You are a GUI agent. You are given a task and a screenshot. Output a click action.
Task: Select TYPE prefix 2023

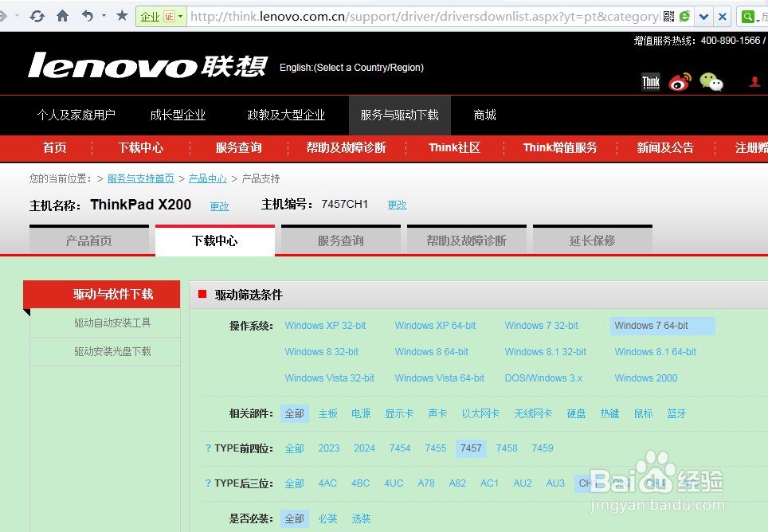pyautogui.click(x=329, y=448)
